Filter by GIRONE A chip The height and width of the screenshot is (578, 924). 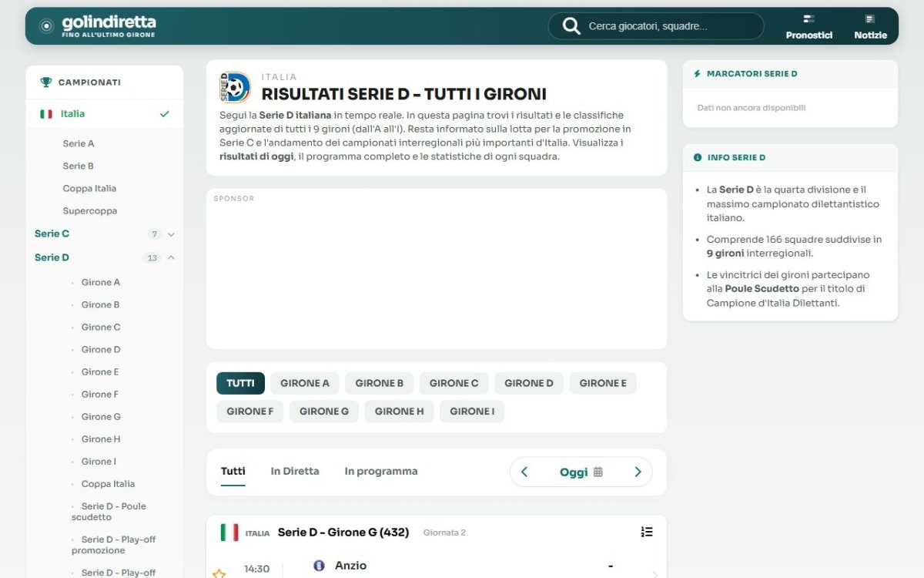pos(305,383)
